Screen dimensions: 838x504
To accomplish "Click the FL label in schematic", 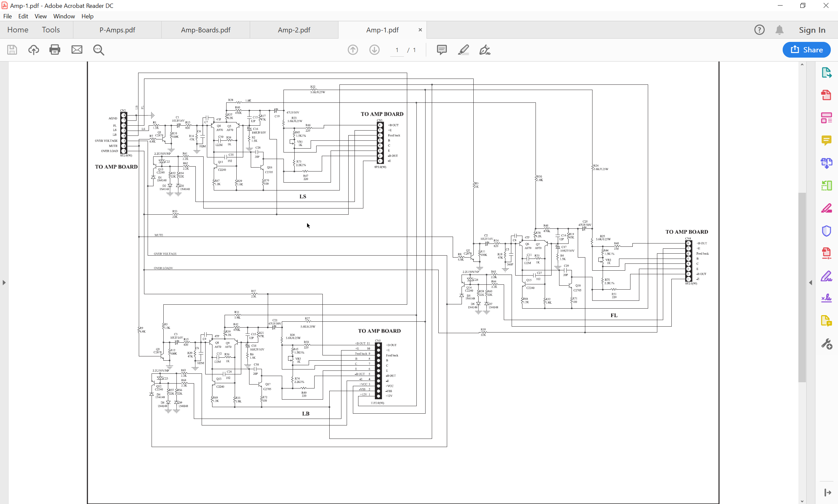I will coord(614,315).
